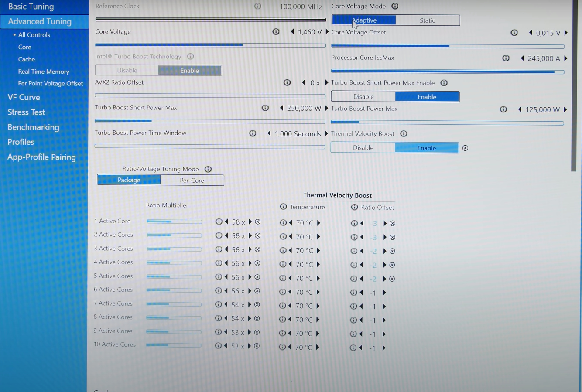This screenshot has width=582, height=392.
Task: Click the reset icon for 1 Active Core ratio
Action: [x=258, y=222]
